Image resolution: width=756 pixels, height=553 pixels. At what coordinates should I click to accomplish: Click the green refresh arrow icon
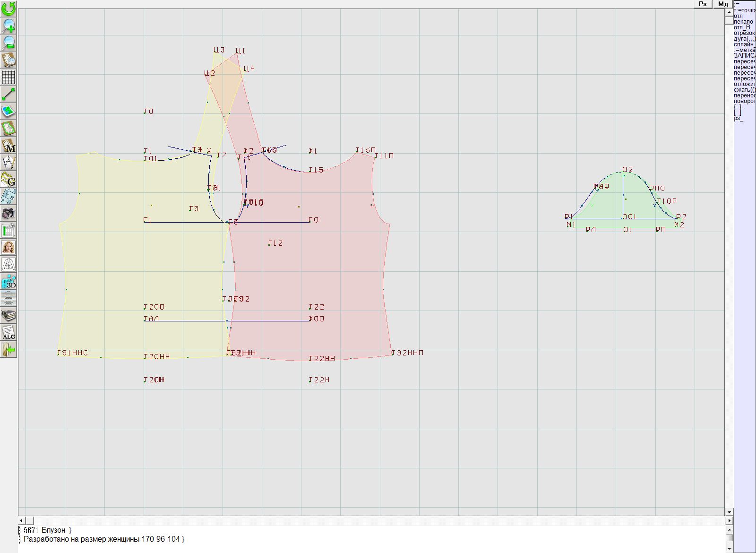tap(9, 9)
